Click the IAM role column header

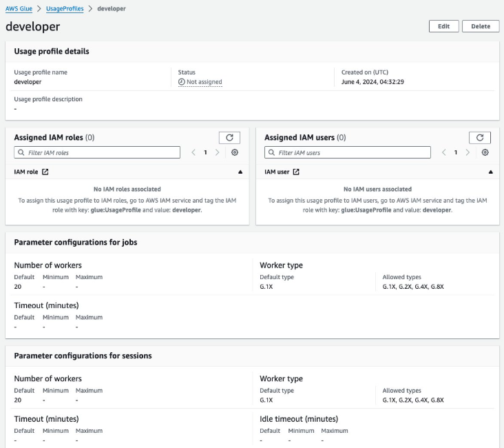click(26, 172)
